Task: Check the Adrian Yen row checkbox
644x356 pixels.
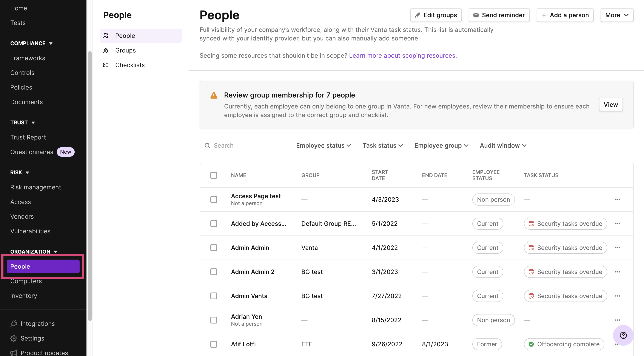Action: [x=214, y=320]
